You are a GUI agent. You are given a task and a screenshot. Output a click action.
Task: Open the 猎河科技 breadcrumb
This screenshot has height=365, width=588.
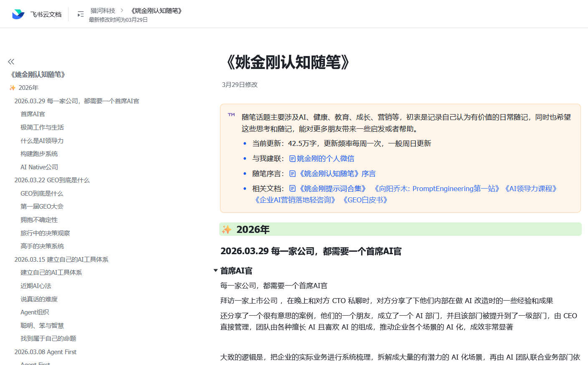103,10
